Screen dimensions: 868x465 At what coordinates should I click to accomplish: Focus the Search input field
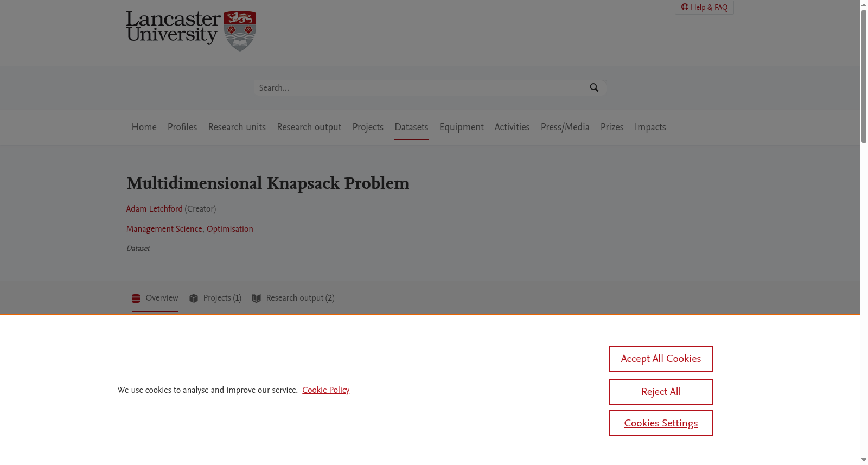point(422,88)
